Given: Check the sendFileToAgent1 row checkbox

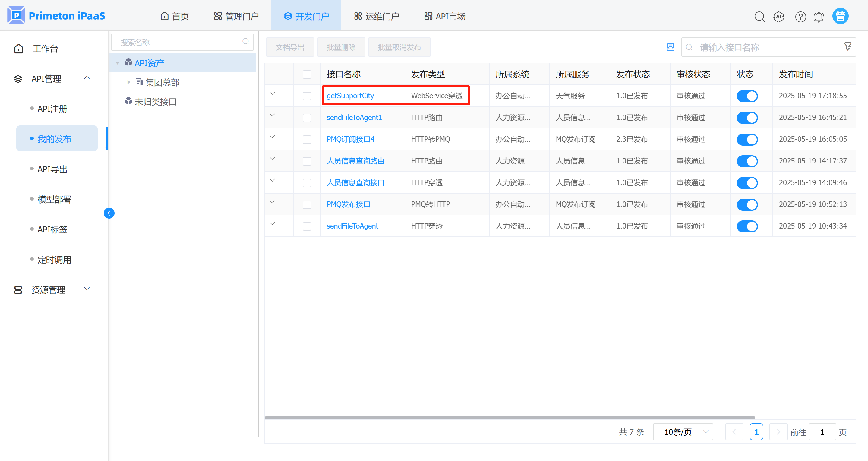Looking at the screenshot, I should pos(307,118).
